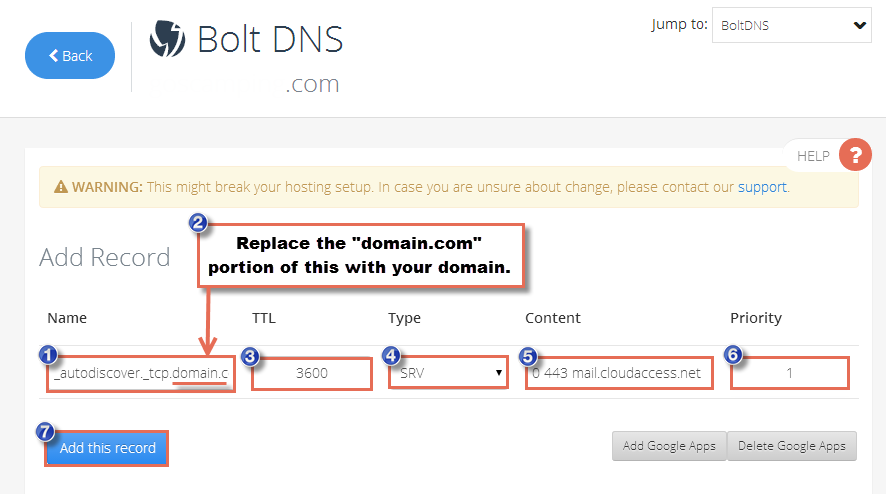Click the TTL field showing 3600
The height and width of the screenshot is (494, 886).
point(312,374)
